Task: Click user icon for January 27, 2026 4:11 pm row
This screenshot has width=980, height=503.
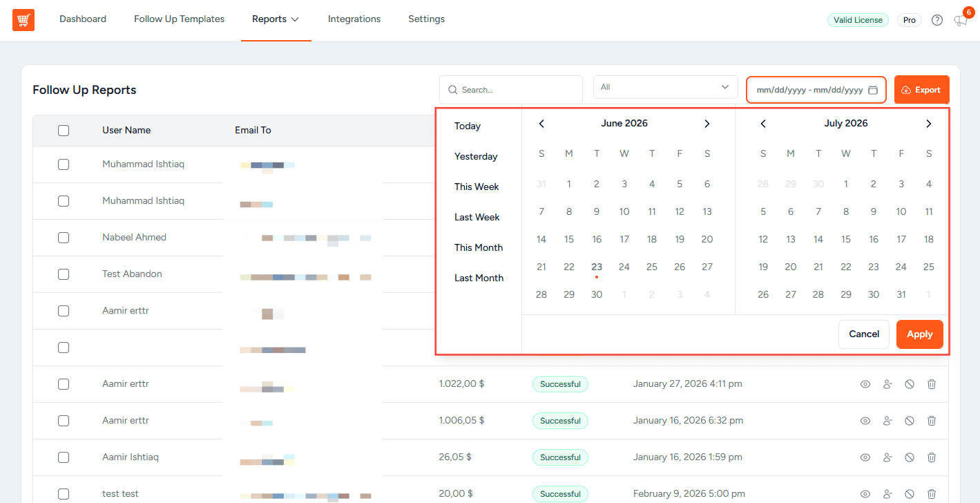Action: pos(887,384)
